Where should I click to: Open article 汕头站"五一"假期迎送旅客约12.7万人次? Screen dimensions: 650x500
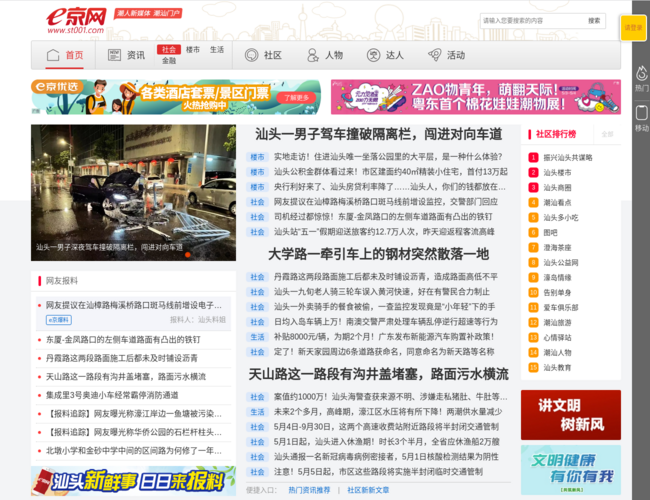point(384,232)
